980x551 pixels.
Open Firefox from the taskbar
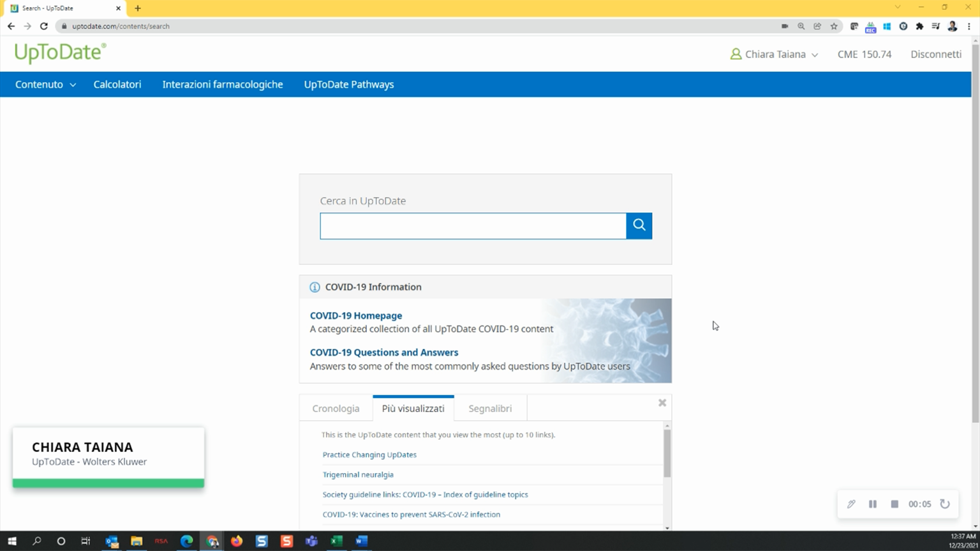click(x=237, y=541)
